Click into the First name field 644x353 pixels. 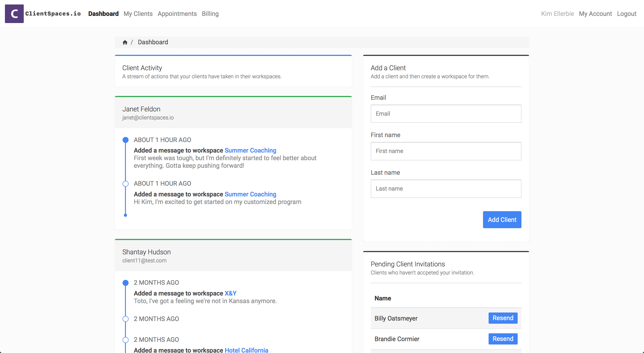(x=446, y=151)
